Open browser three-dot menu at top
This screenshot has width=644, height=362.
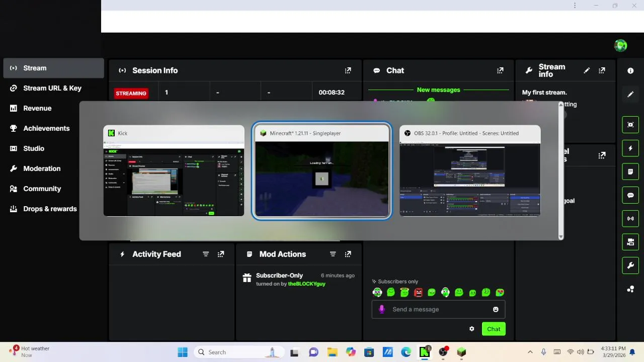575,6
